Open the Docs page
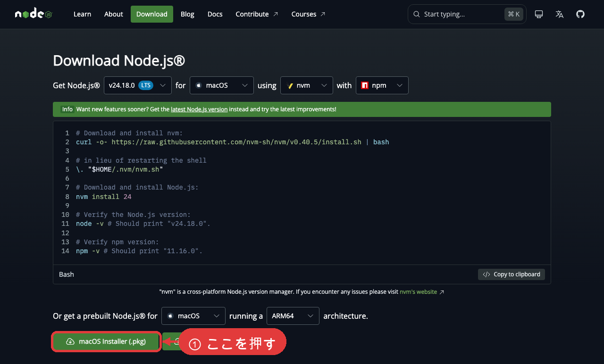The height and width of the screenshot is (364, 604). coord(215,14)
